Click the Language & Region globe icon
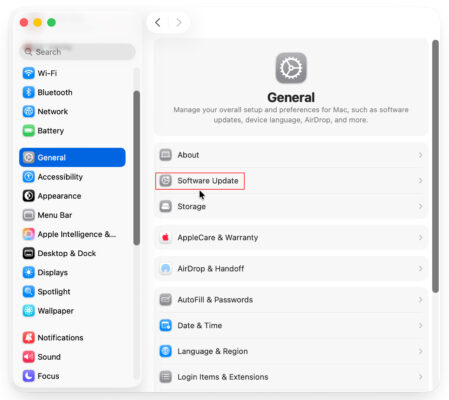The height and width of the screenshot is (400, 449). pyautogui.click(x=166, y=351)
